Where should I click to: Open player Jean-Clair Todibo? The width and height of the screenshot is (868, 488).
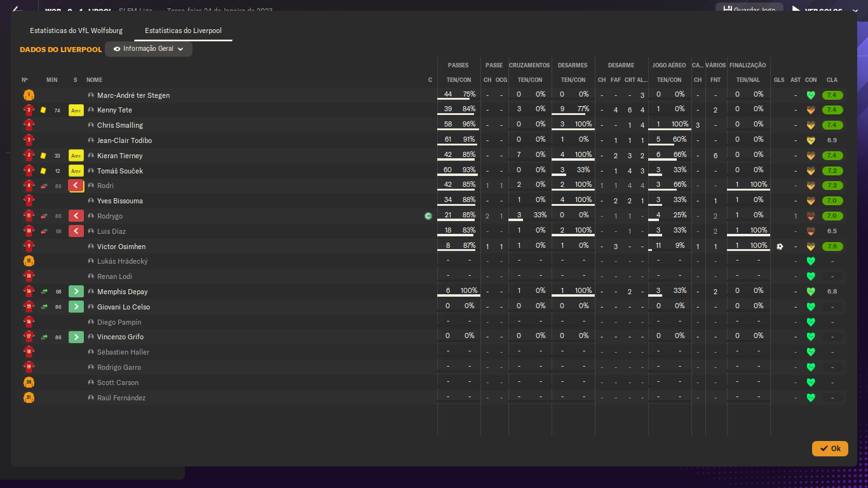(125, 140)
